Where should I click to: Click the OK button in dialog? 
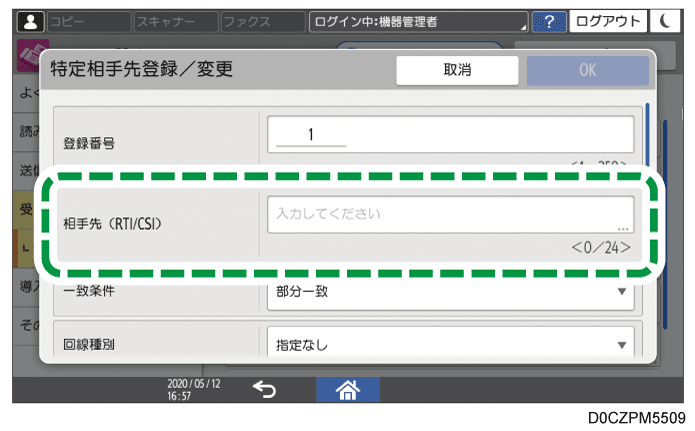588,70
